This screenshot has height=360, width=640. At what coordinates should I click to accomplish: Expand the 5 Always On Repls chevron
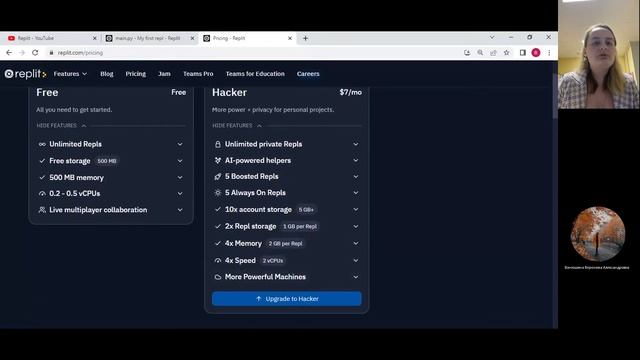click(x=356, y=193)
